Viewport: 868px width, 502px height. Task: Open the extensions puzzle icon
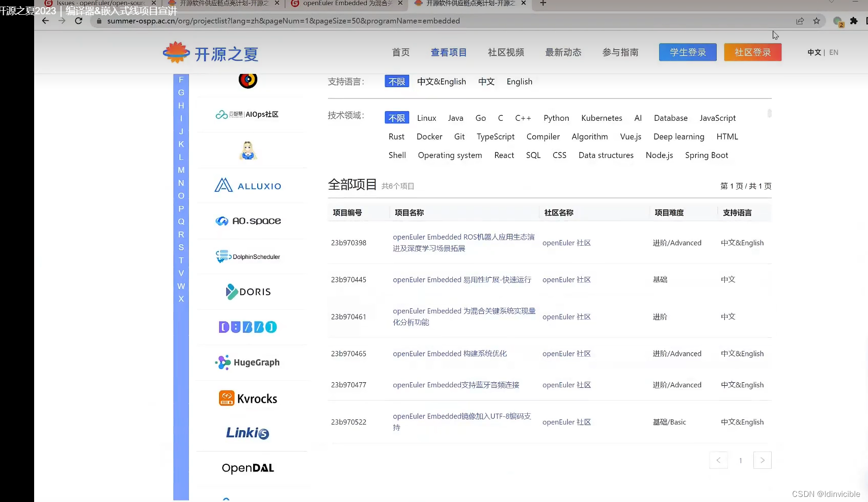point(854,21)
